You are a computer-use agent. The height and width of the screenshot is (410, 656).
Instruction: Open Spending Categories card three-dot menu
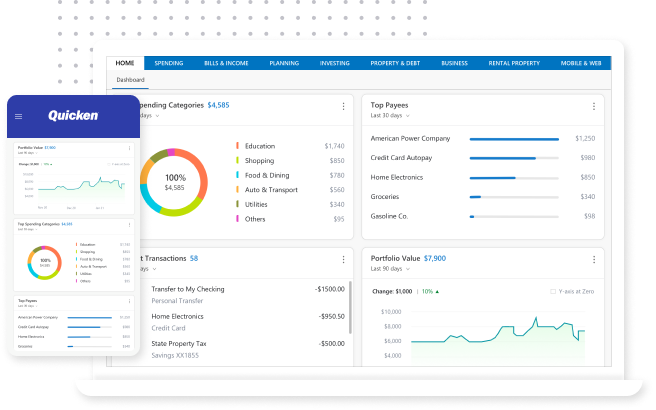point(343,105)
